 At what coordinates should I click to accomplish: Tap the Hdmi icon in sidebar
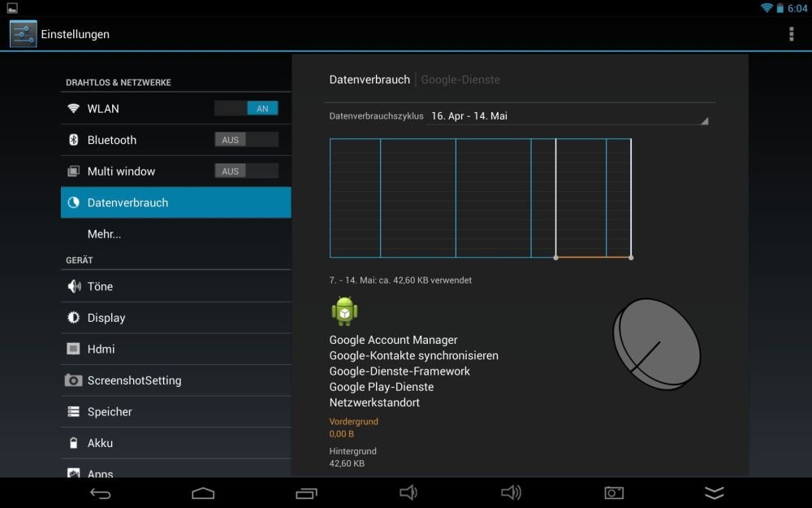pyautogui.click(x=74, y=349)
